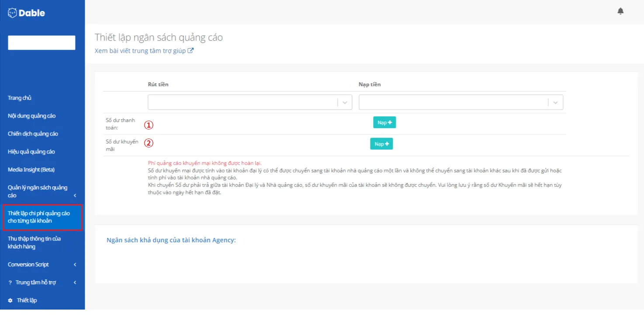
Task: Click the red Phí quảng cáo khuyến mại warning text
Action: pos(205,163)
